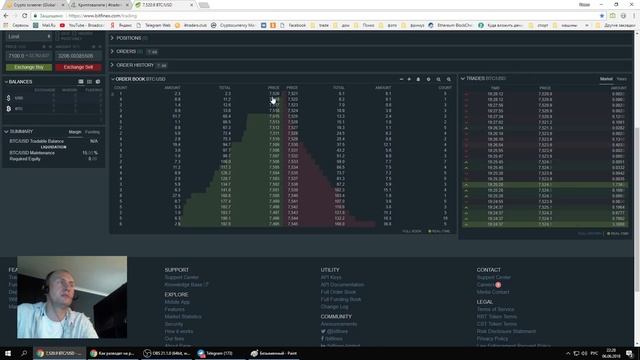Reload the page via browser refresh icon

24,16
